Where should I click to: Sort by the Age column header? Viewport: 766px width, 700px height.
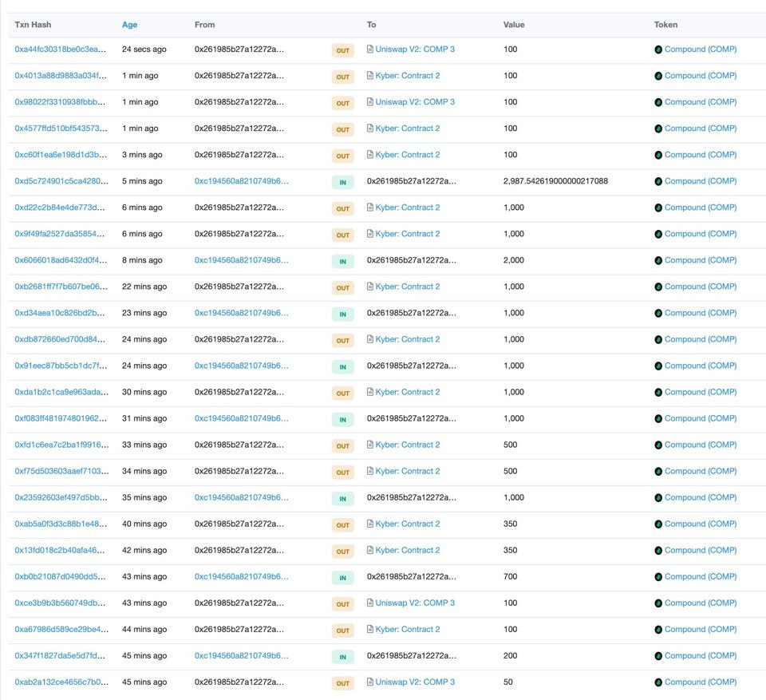[129, 25]
